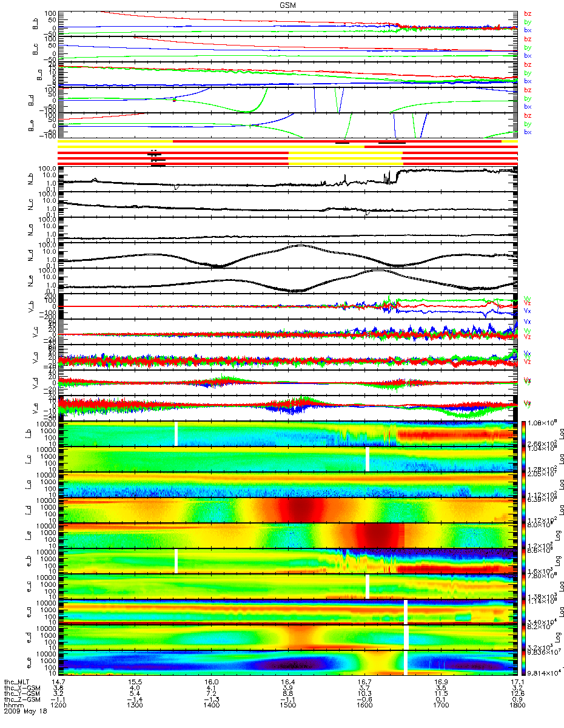Click the Vz legend of V_a panel

click(528, 362)
